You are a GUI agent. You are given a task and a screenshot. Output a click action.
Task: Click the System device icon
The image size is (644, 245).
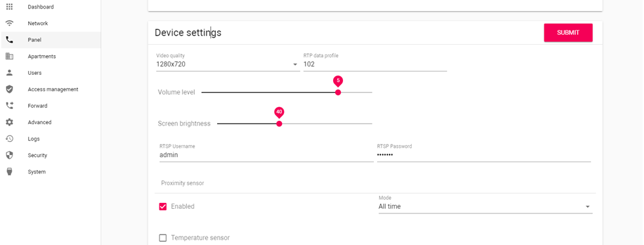[x=9, y=172]
